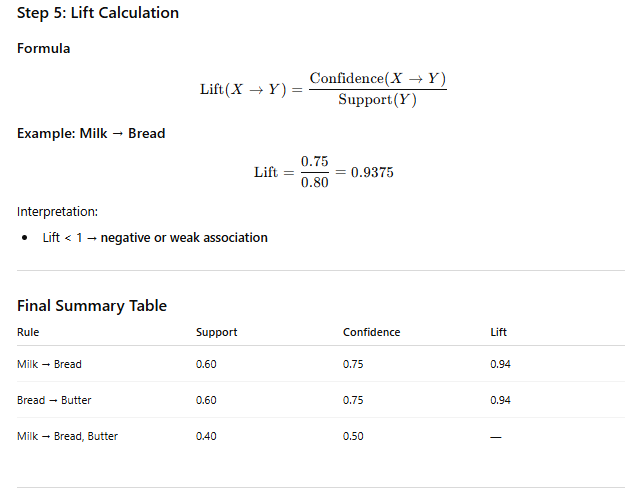Select the "Milk → Bread, Butter" rule cell
This screenshot has height=498, width=625.
coord(67,436)
